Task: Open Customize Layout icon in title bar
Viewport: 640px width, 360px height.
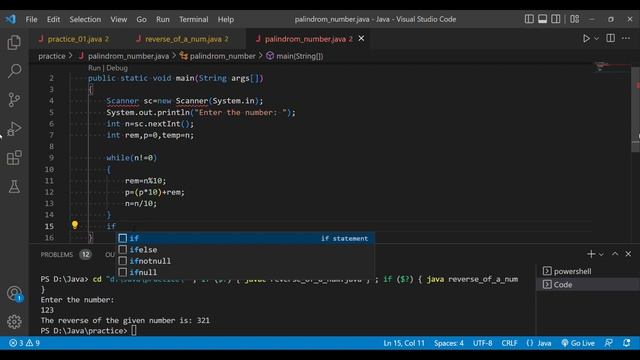Action: coord(574,19)
